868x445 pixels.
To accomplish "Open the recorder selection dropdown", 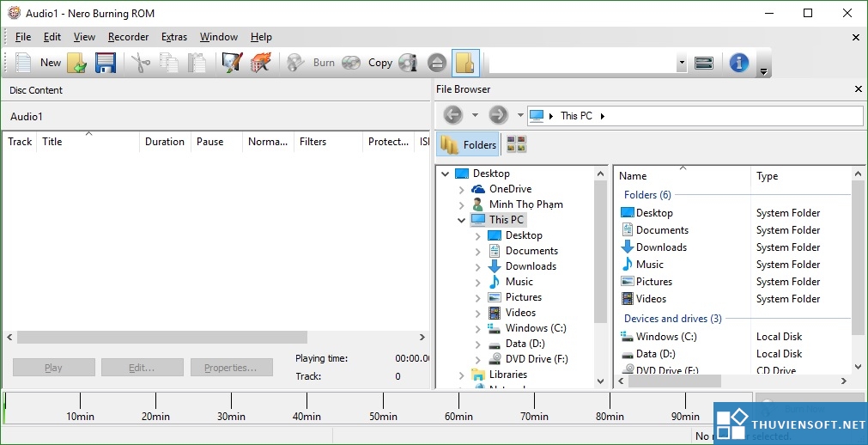I will pyautogui.click(x=682, y=63).
